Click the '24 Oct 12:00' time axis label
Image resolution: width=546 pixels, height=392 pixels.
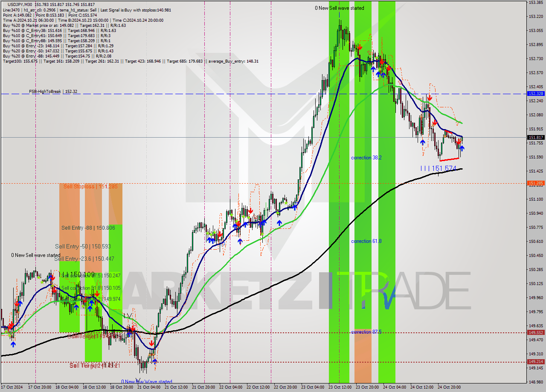coord(421,387)
